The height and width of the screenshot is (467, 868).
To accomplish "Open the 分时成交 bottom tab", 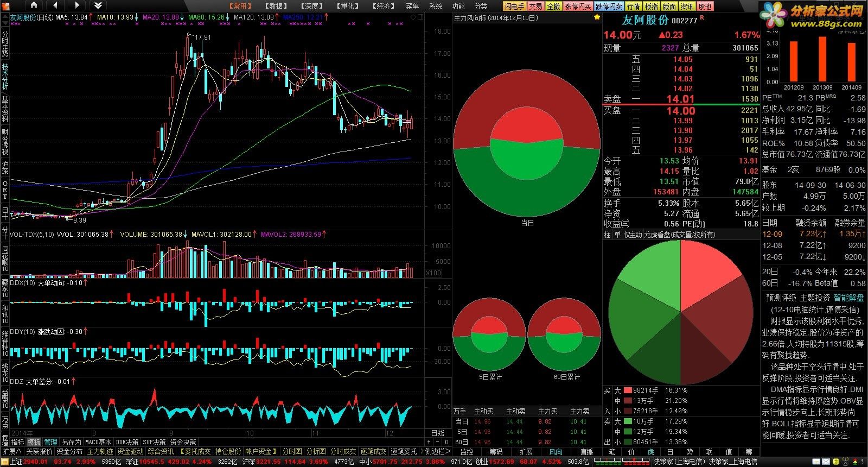I will tap(343, 451).
